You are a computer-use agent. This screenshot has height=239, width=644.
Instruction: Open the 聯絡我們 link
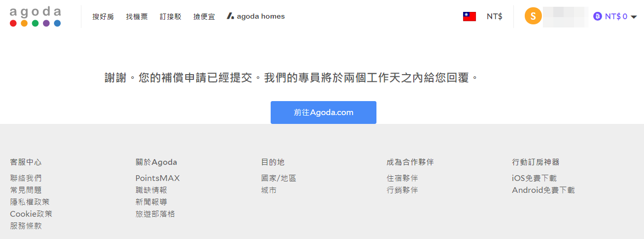click(x=26, y=178)
